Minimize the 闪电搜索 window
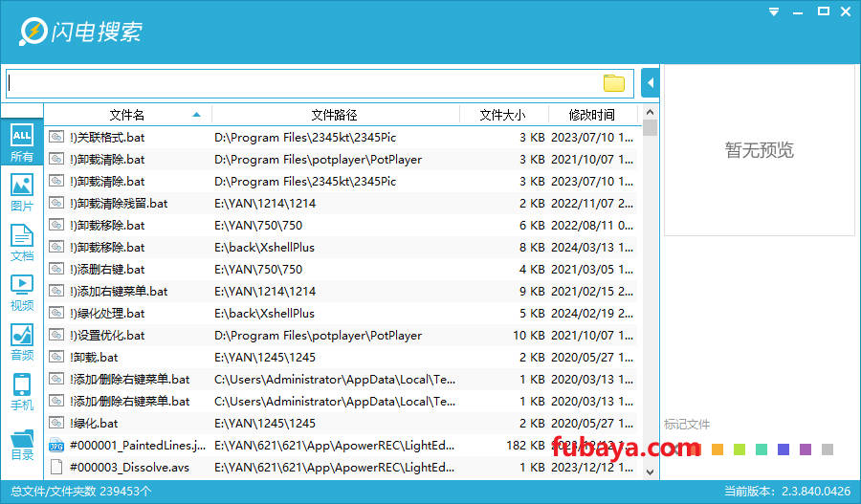861x504 pixels. [798, 11]
